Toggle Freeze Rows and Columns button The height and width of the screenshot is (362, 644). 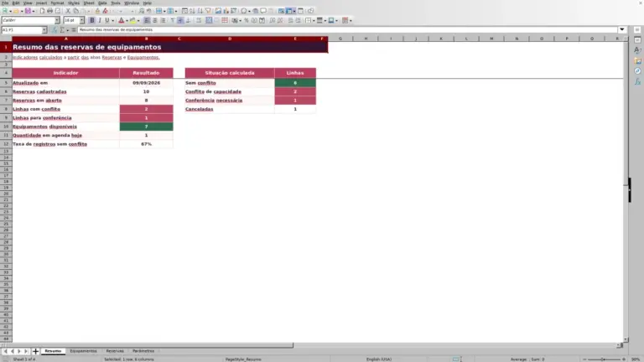[289, 11]
